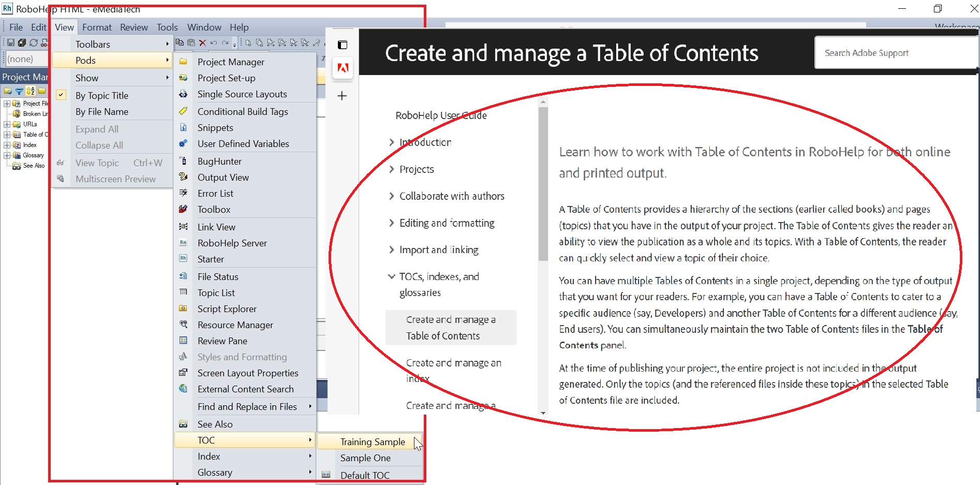The image size is (980, 485).
Task: Expand Collaborate with authors section
Action: coord(392,196)
